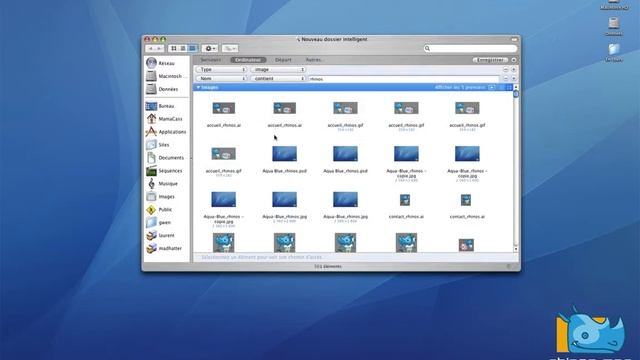
Task: Click the 'Afficher les 5 premiers' link
Action: point(460,87)
